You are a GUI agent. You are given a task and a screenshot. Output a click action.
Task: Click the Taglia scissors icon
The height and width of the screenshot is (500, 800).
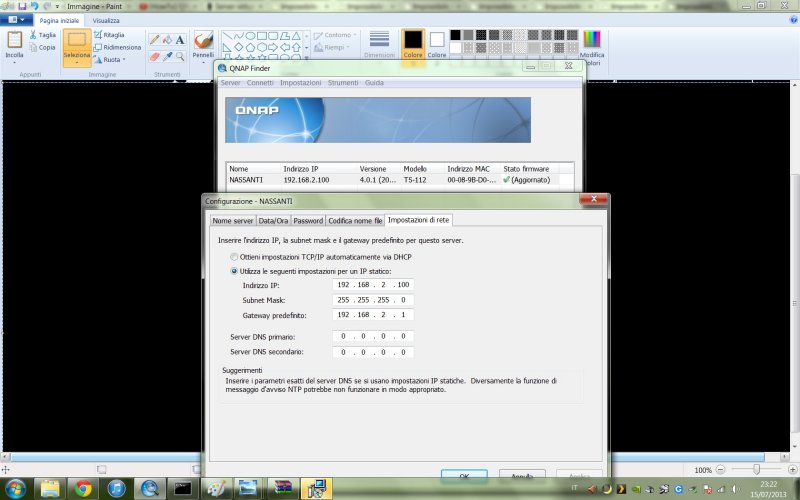[33, 35]
